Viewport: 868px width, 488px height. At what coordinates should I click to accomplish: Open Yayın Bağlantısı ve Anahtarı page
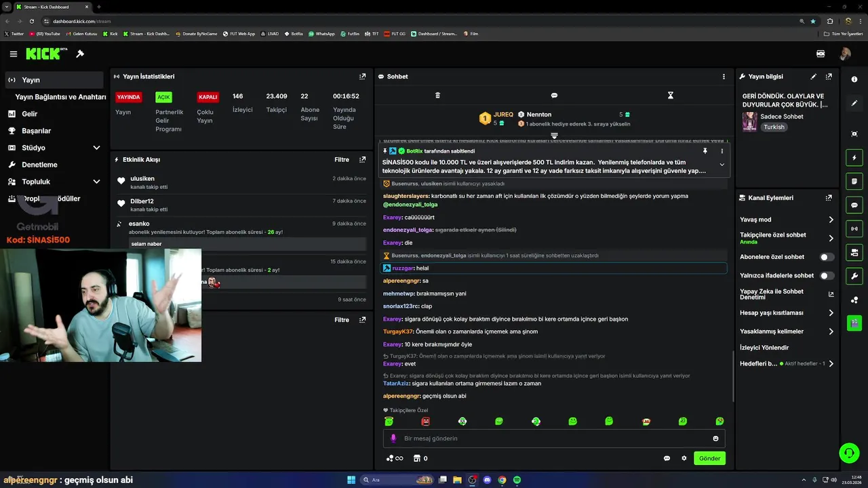60,97
